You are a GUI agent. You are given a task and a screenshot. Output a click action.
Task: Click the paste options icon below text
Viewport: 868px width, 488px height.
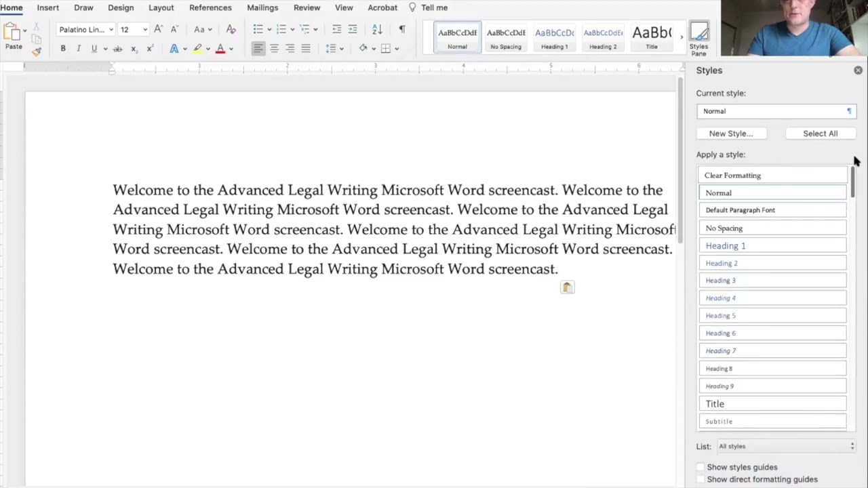tap(567, 287)
